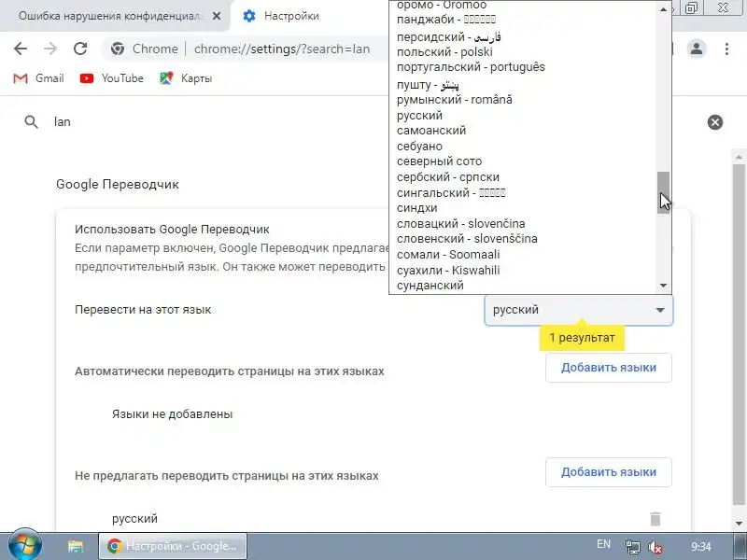Choose суахили - Kiswahili option
The width and height of the screenshot is (747, 560).
pyautogui.click(x=523, y=270)
